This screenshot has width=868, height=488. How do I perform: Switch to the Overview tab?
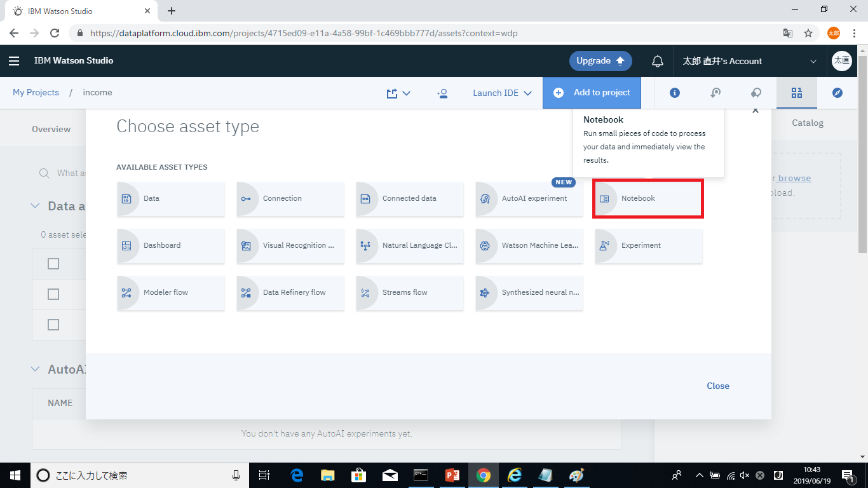coord(51,129)
